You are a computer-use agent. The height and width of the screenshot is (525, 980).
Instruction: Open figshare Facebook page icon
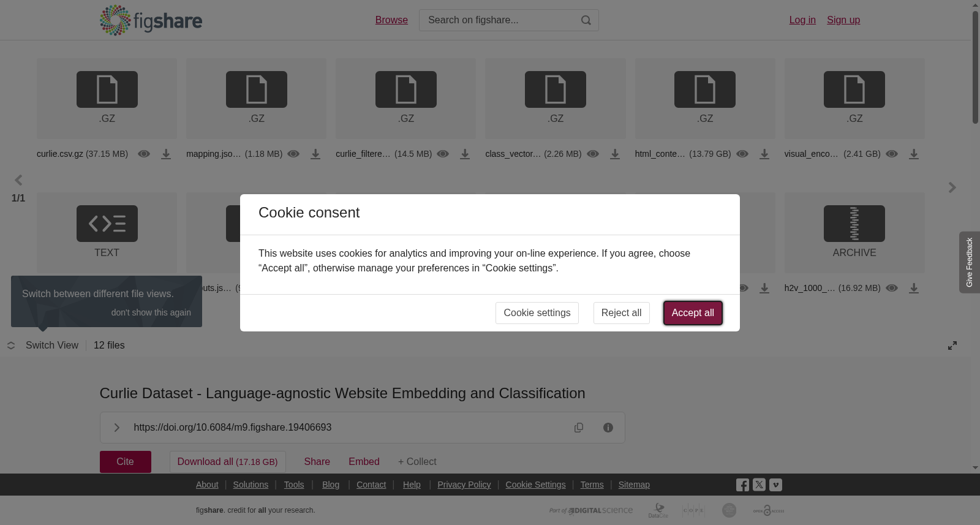[743, 485]
